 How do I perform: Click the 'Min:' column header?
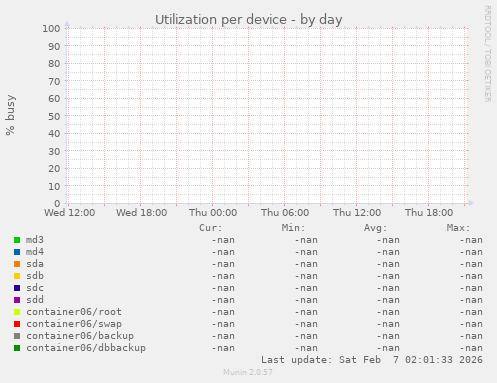coord(293,228)
